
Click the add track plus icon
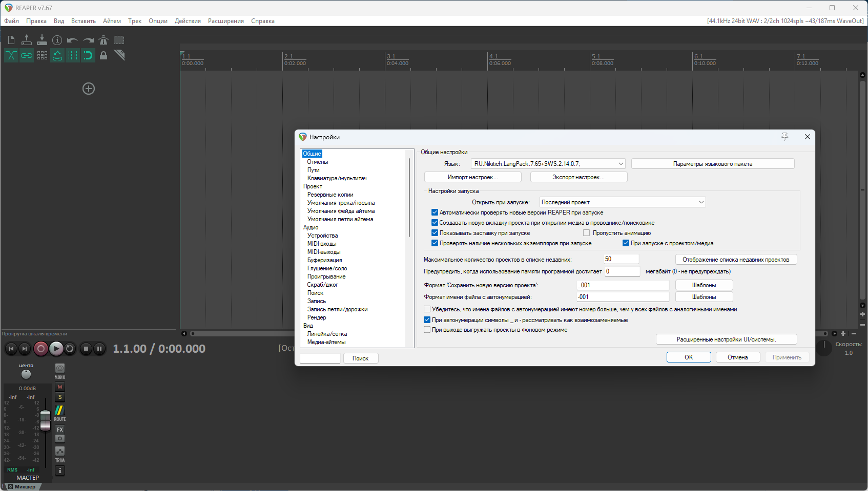pyautogui.click(x=89, y=89)
